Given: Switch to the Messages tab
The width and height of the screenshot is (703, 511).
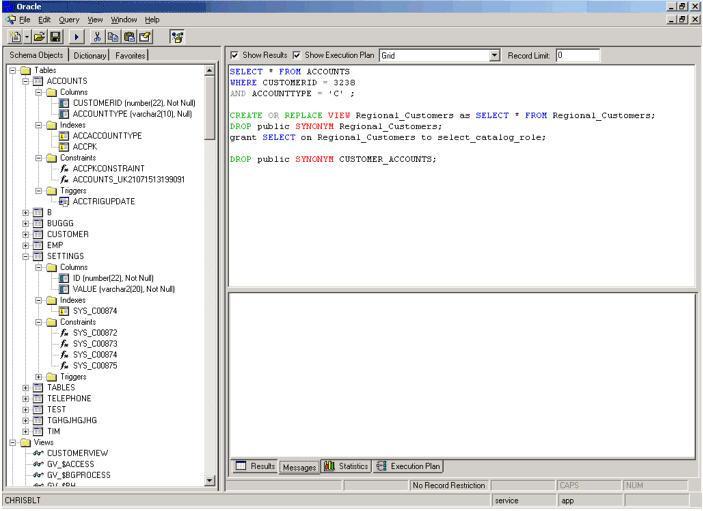Looking at the screenshot, I should (299, 468).
